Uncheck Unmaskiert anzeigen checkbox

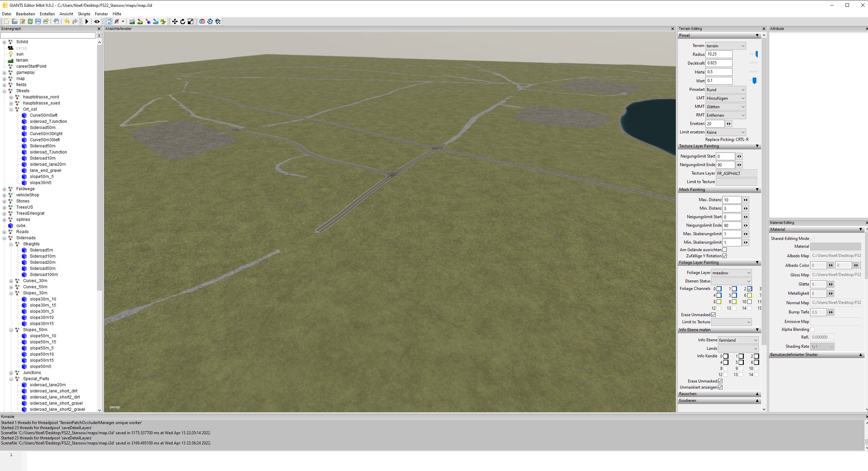pyautogui.click(x=720, y=387)
